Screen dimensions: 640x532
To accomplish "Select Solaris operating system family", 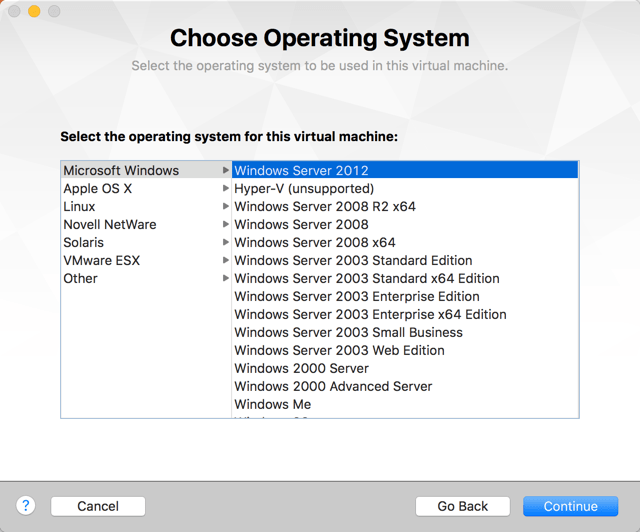I will pyautogui.click(x=84, y=243).
